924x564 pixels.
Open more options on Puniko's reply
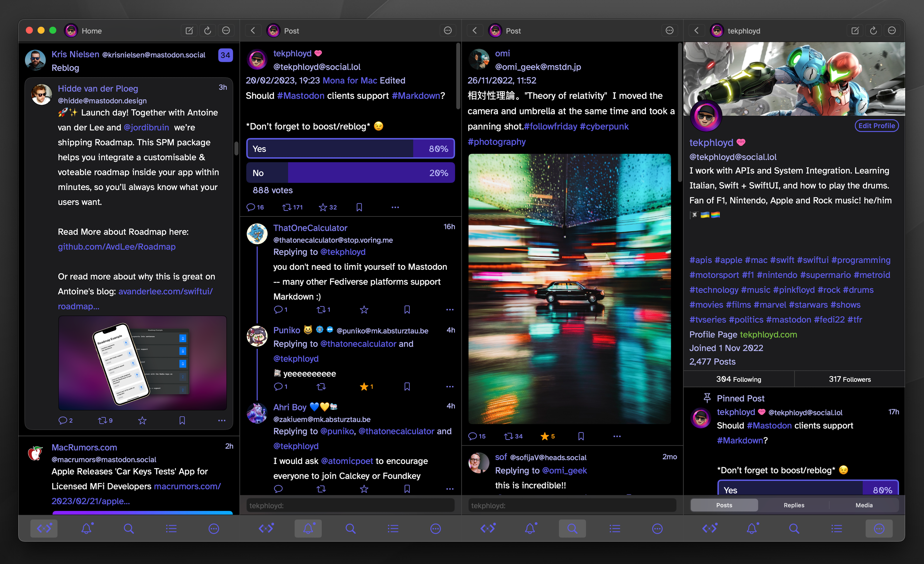pyautogui.click(x=450, y=387)
